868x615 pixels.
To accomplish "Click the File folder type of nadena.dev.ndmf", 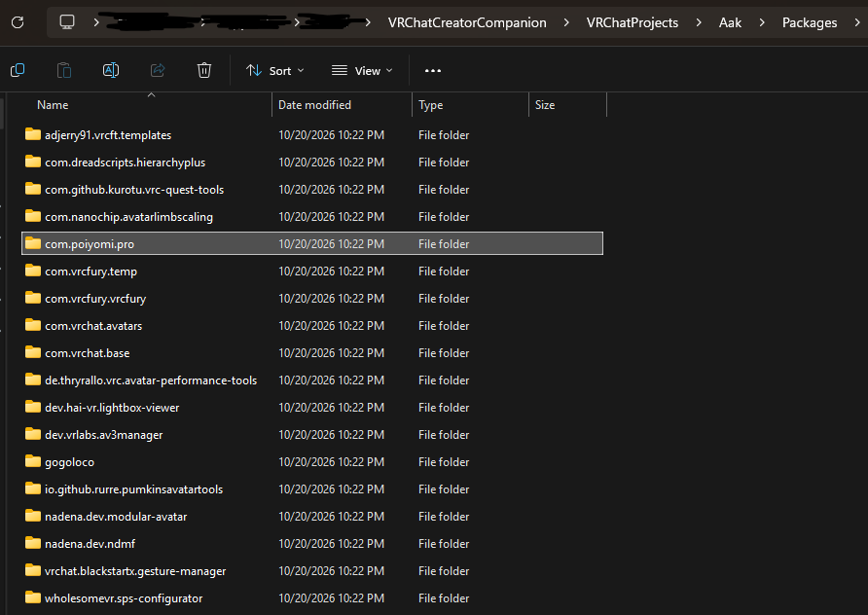I will point(444,544).
